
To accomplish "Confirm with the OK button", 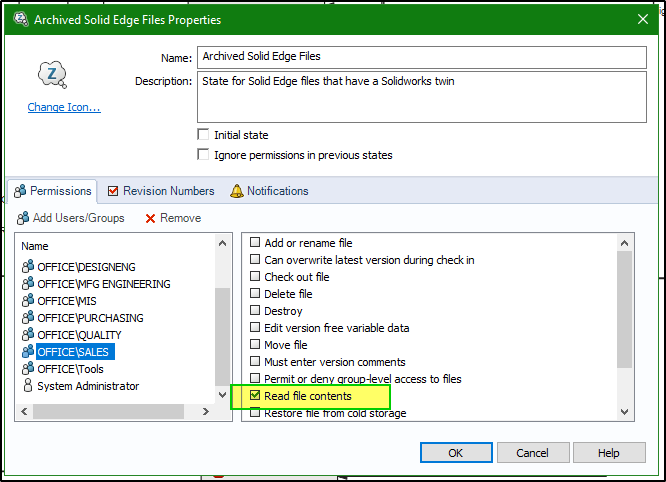I will (456, 453).
